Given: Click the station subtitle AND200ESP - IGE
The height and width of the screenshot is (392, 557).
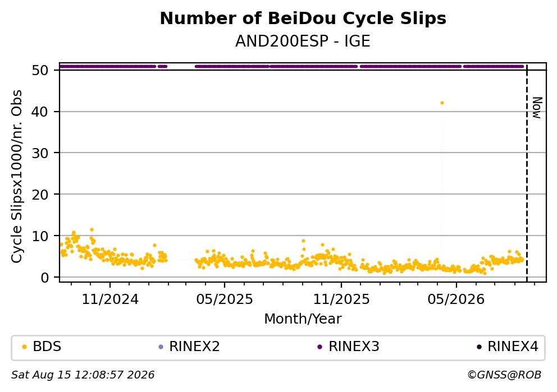Looking at the screenshot, I should coord(303,41).
